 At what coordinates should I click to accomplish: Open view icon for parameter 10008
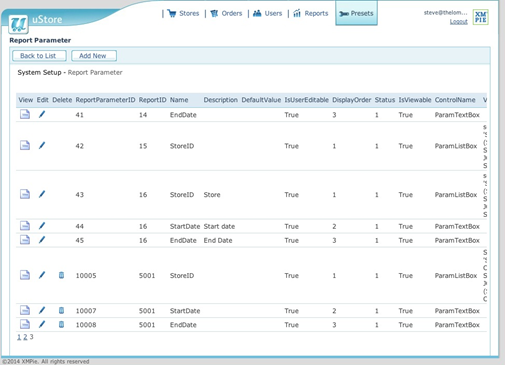(x=25, y=324)
